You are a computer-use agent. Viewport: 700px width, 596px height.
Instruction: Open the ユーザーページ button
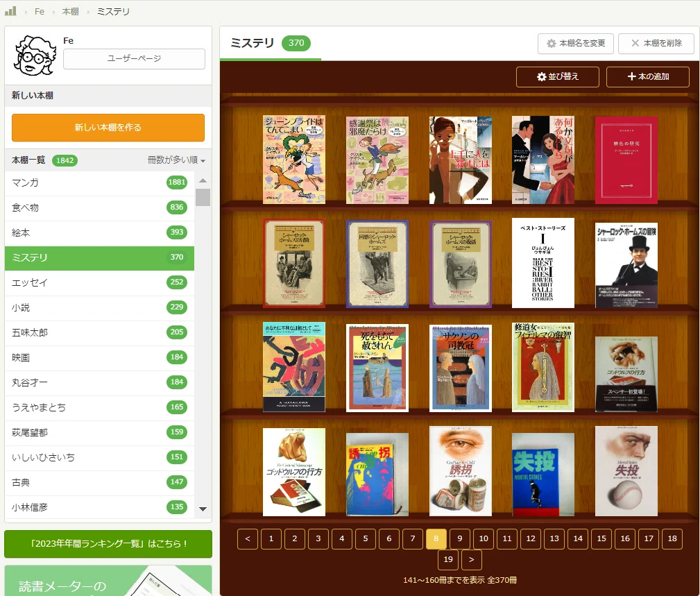(x=135, y=58)
